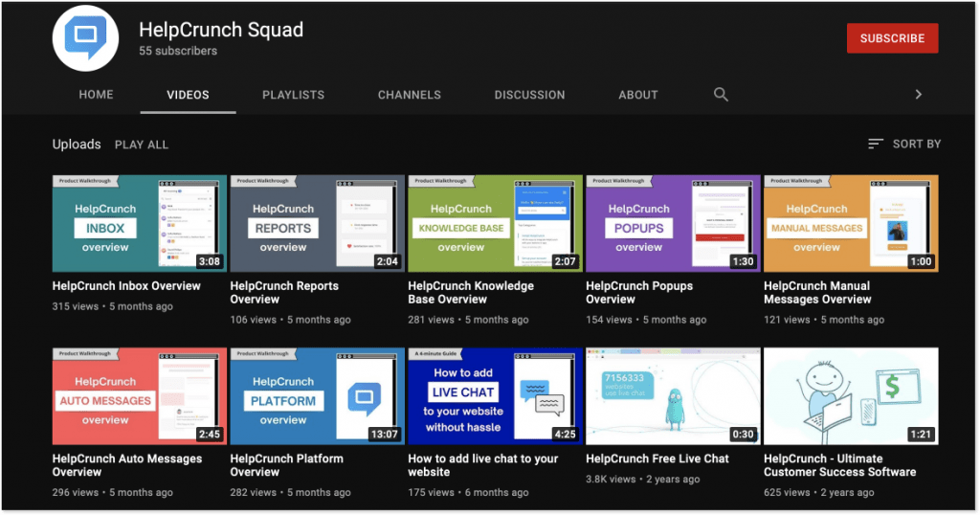The width and height of the screenshot is (980, 515).
Task: Open the HelpCrunch Free Live Chat thumbnail
Action: click(673, 396)
